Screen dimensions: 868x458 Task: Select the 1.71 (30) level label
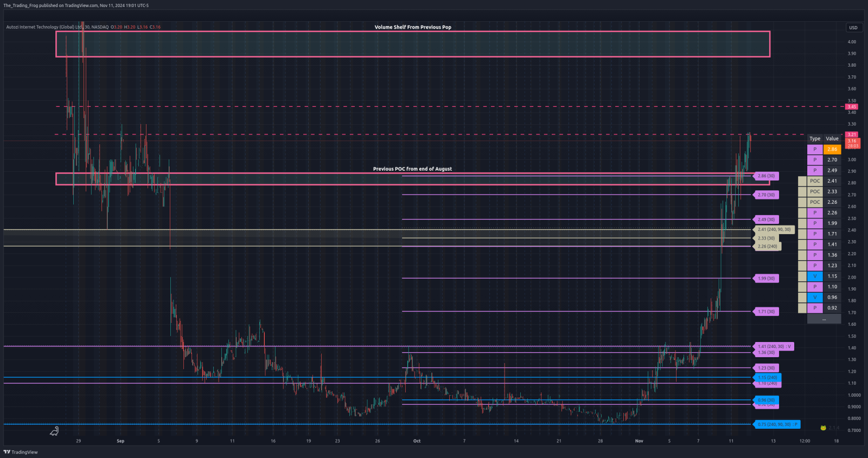(x=766, y=312)
